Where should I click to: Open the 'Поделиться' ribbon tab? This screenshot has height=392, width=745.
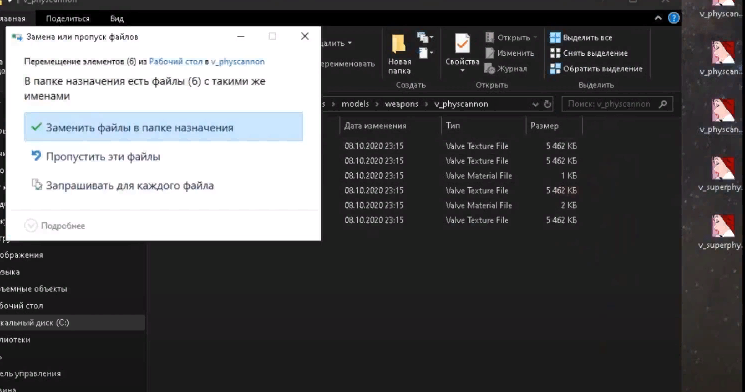[67, 19]
